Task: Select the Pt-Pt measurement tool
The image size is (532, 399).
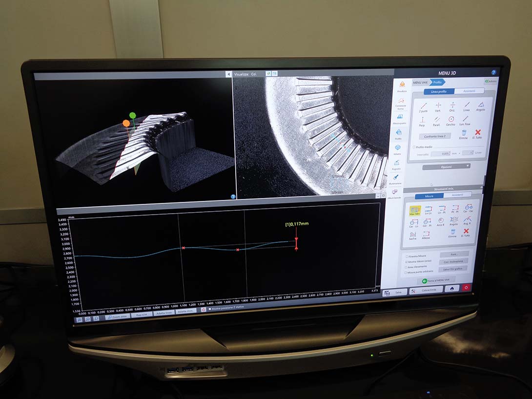Action: point(455,209)
